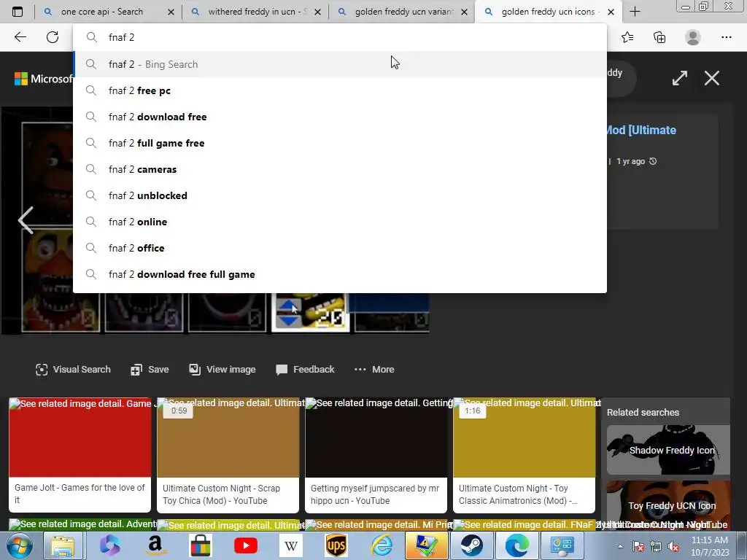747x560 pixels.
Task: Open 'Getting myself jumpscared by mr hippo' card
Action: (x=376, y=455)
